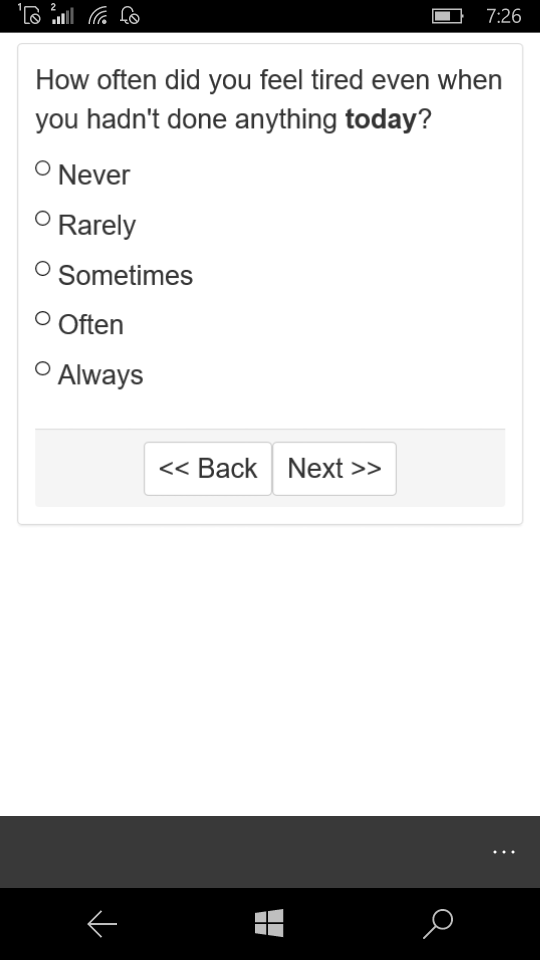Viewport: 540px width, 960px height.
Task: Pick the Always radio button
Action: coord(42,368)
